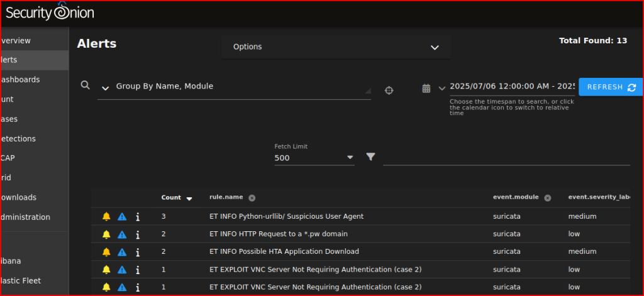Click the magnifying glass search icon
Screen dimensions: 644x296
click(x=86, y=85)
